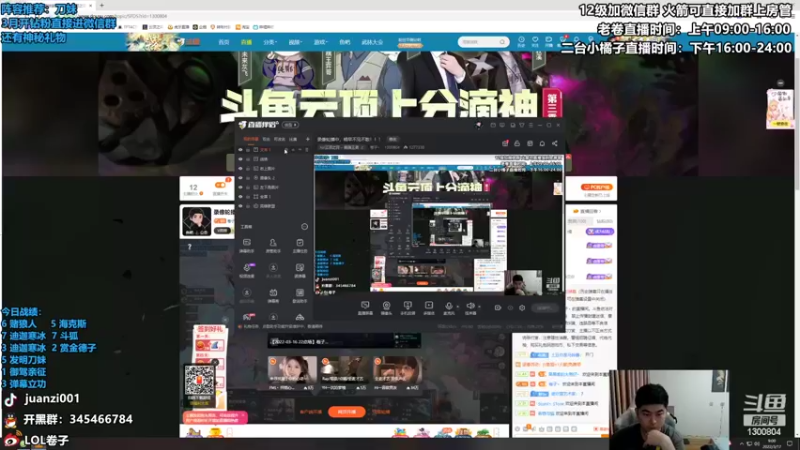Image resolution: width=800 pixels, height=450 pixels.
Task: Open notifications bell in streaming app
Action: (542, 143)
